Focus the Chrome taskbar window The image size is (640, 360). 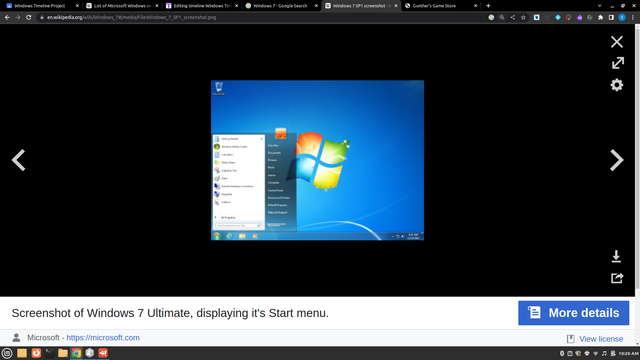76,353
